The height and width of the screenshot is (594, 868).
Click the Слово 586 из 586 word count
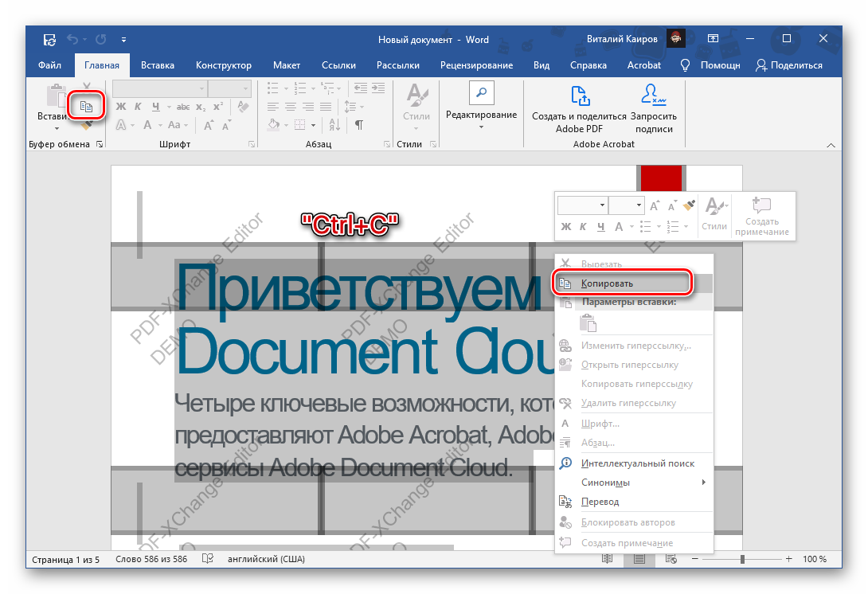point(151,559)
